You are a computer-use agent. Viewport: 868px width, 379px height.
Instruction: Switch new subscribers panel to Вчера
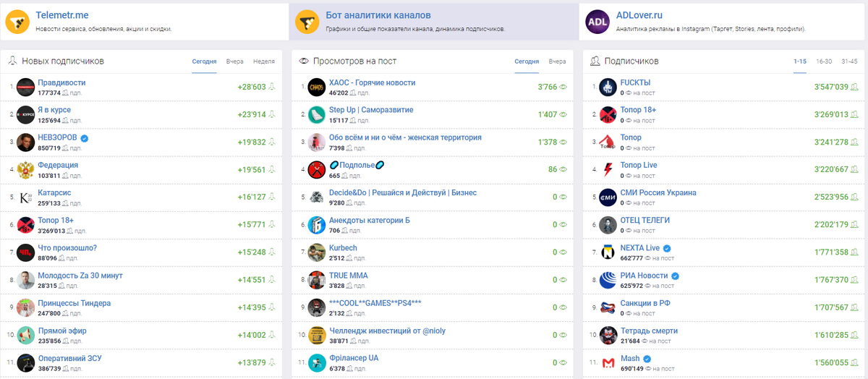(x=234, y=61)
